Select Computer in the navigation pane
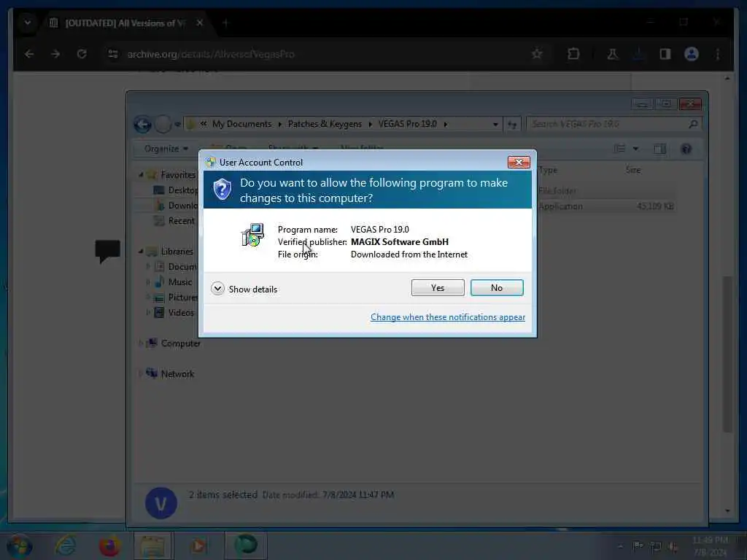747x560 pixels. pos(174,343)
